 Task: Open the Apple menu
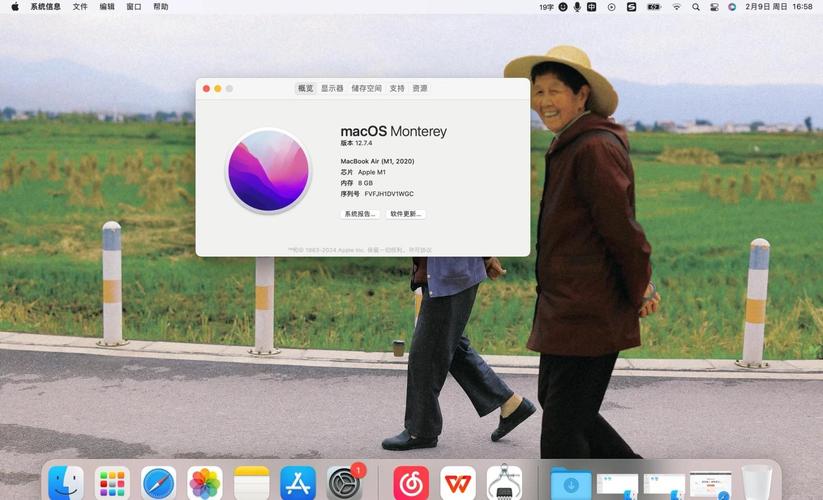(15, 7)
